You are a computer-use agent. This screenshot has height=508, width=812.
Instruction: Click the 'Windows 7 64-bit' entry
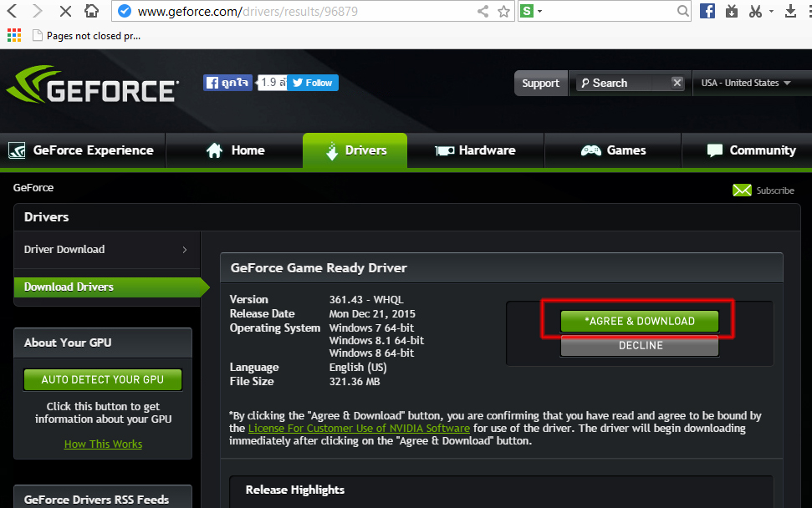coord(371,328)
